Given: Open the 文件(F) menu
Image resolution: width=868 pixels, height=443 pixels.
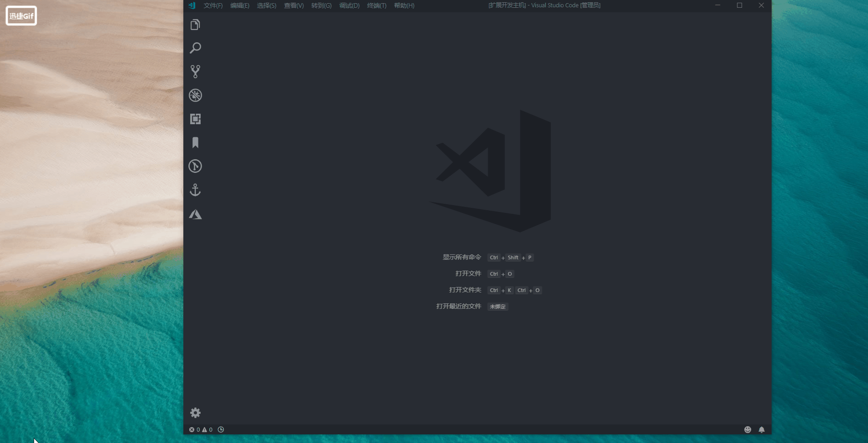Looking at the screenshot, I should [213, 5].
